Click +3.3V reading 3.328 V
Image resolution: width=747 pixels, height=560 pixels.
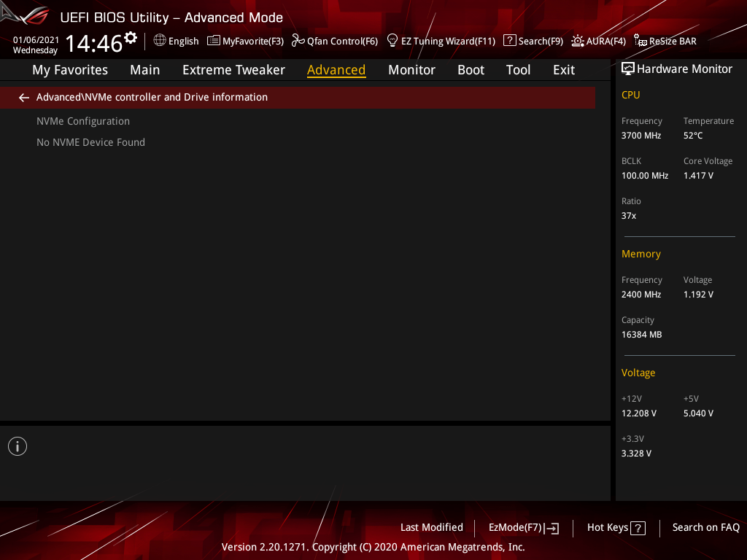tap(636, 454)
